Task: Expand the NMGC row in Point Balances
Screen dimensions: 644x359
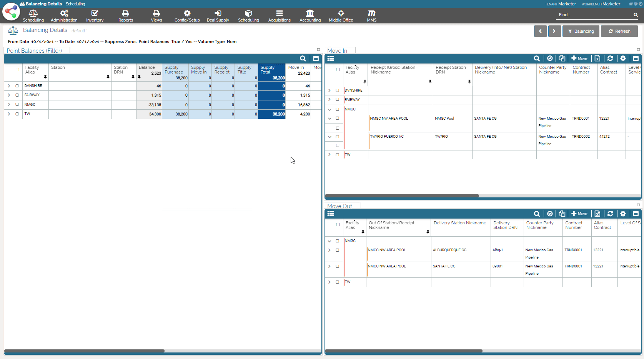Action: click(9, 104)
